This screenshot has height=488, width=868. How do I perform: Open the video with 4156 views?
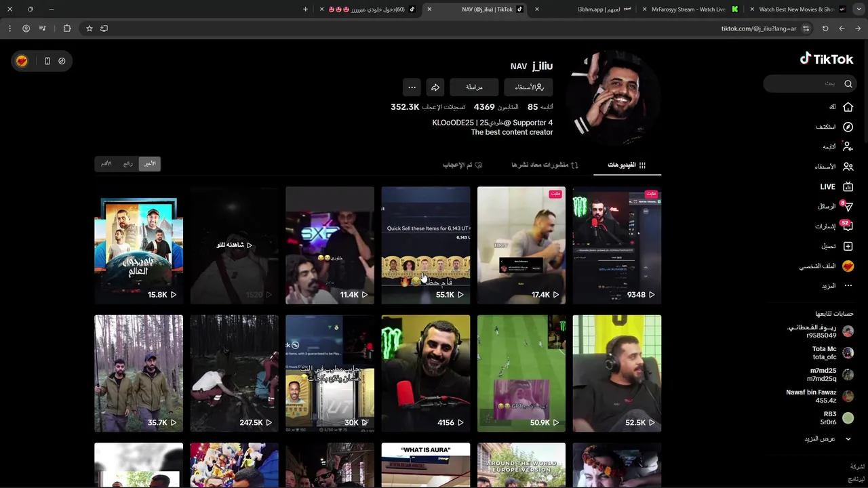[x=425, y=373]
